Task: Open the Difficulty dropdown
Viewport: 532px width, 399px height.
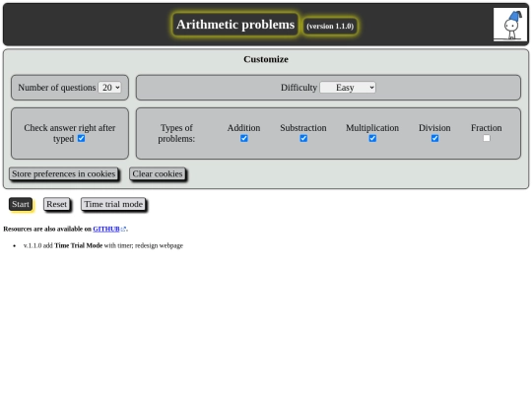Action: (x=348, y=88)
